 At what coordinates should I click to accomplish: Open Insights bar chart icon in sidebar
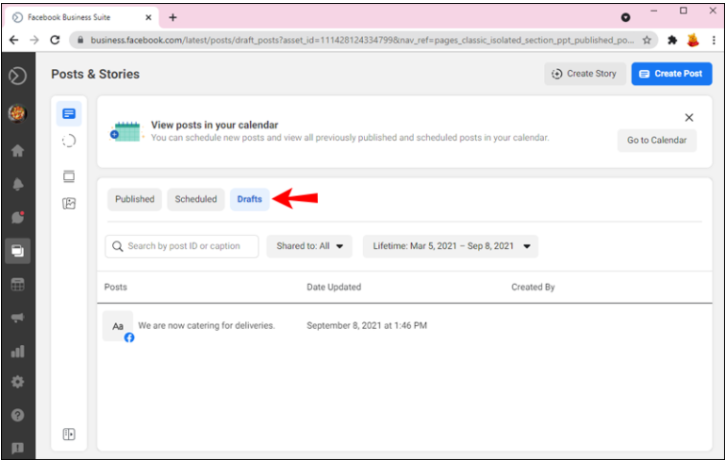point(18,351)
